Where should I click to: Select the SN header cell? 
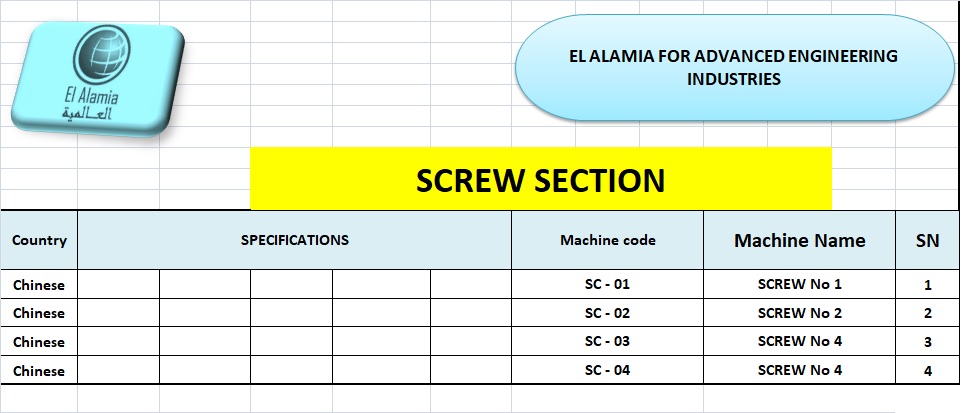pos(927,240)
